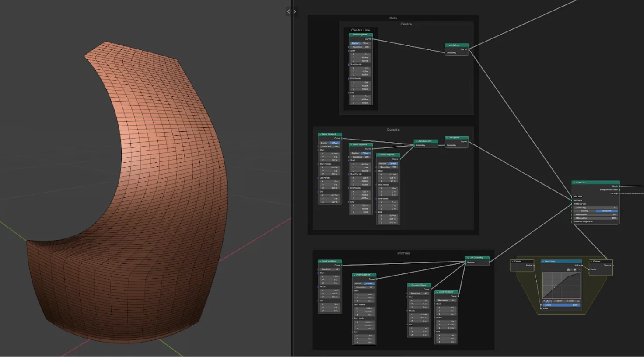Screen dimensions: 644x357
Task: Click the Smoothing field in Bi-Rail Loft
Action: [595, 207]
